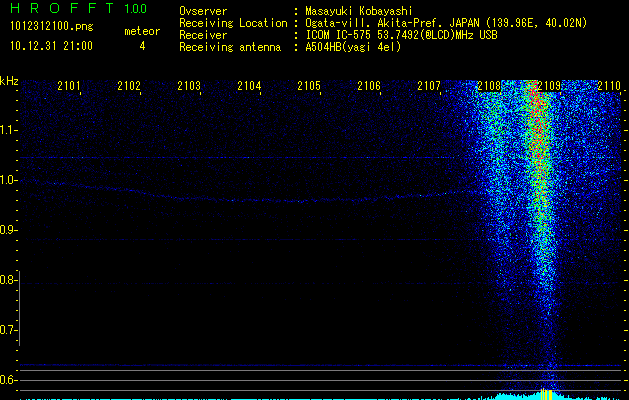Click the Receiving Location label
The width and height of the screenshot is (629, 400).
coord(233,23)
